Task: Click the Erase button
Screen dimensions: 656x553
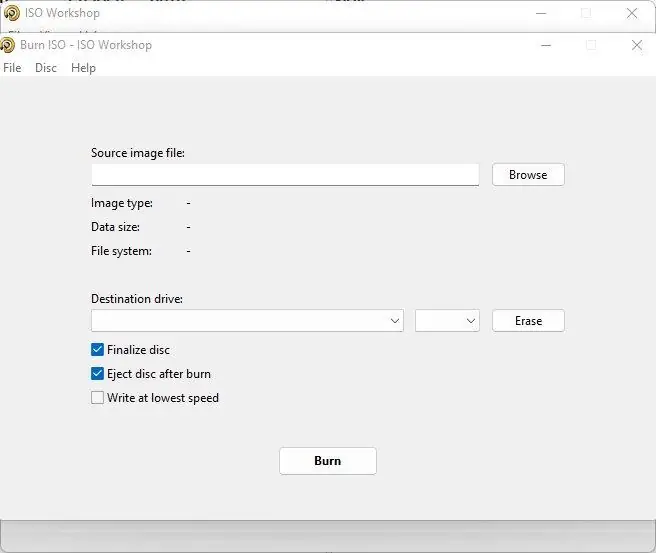Action: 528,321
